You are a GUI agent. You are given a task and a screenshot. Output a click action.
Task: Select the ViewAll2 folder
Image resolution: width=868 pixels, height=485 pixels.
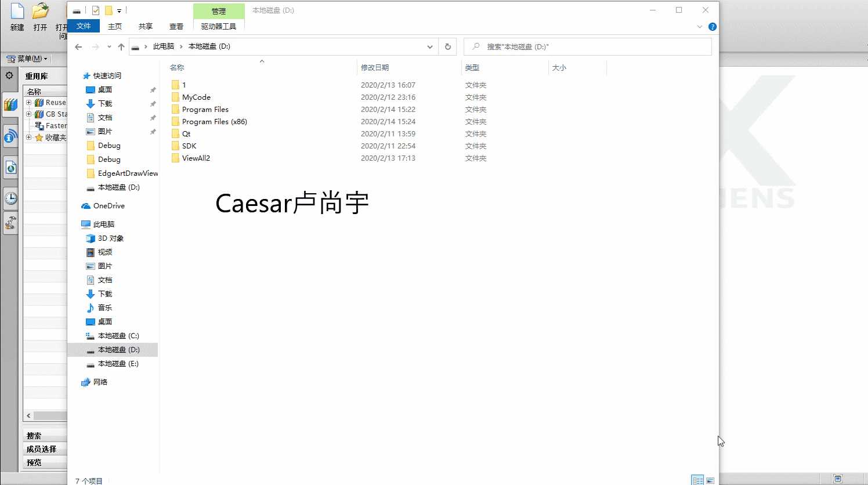(x=191, y=158)
